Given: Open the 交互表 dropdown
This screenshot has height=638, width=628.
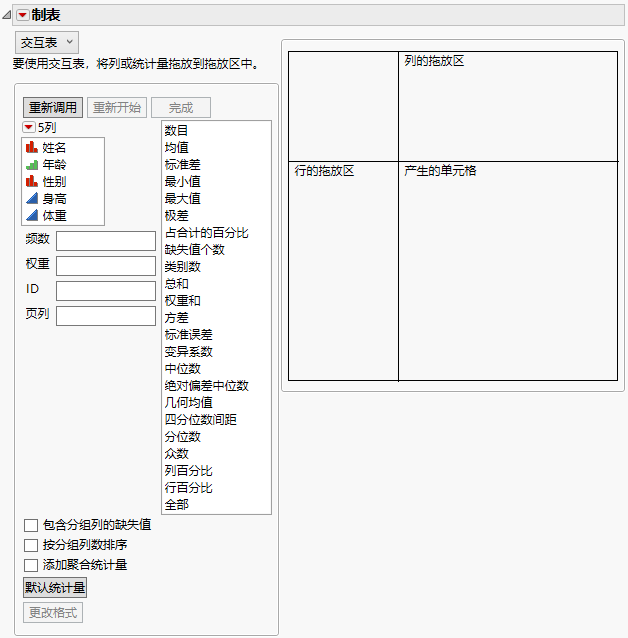Looking at the screenshot, I should click(x=47, y=42).
